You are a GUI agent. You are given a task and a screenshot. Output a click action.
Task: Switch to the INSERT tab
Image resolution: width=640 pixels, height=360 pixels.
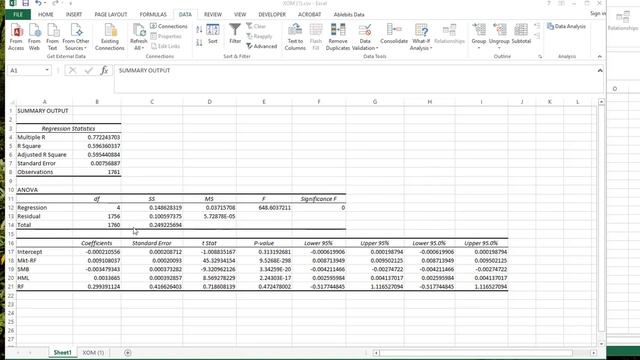[74, 14]
